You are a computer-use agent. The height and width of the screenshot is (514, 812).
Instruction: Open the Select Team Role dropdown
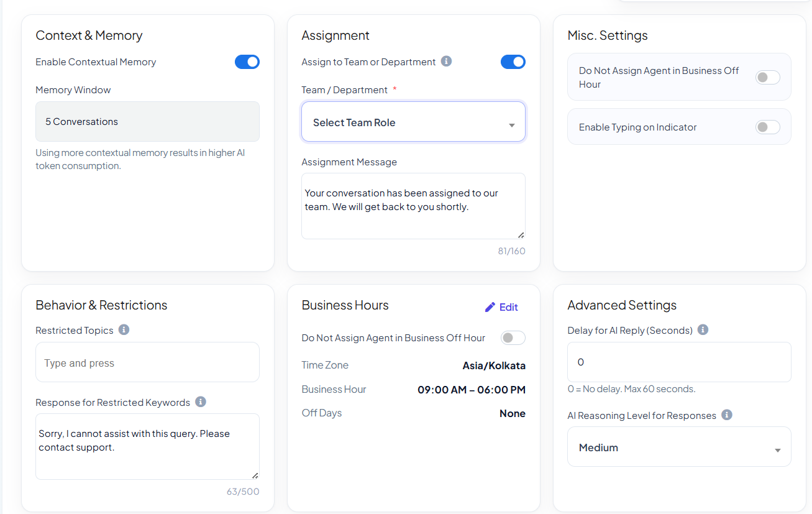413,122
